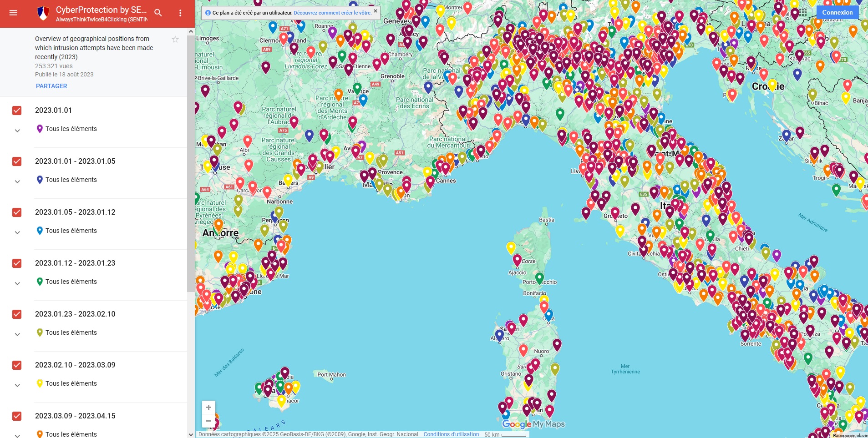Click 'Tous les éléments' under 2023.01.01

pos(71,129)
